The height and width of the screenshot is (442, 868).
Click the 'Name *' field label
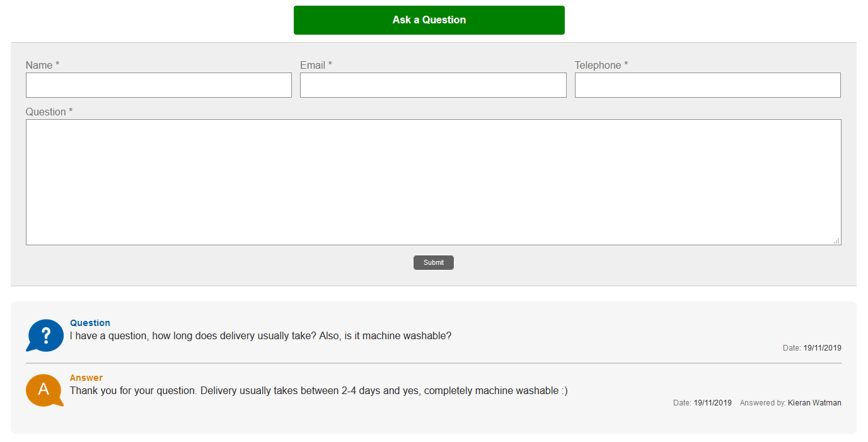click(42, 66)
